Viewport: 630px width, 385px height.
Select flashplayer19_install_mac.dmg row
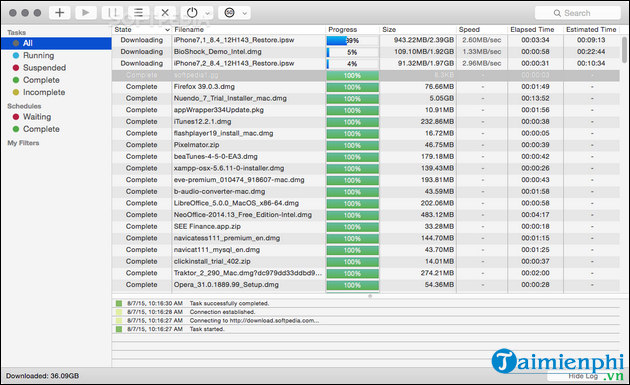[x=366, y=133]
